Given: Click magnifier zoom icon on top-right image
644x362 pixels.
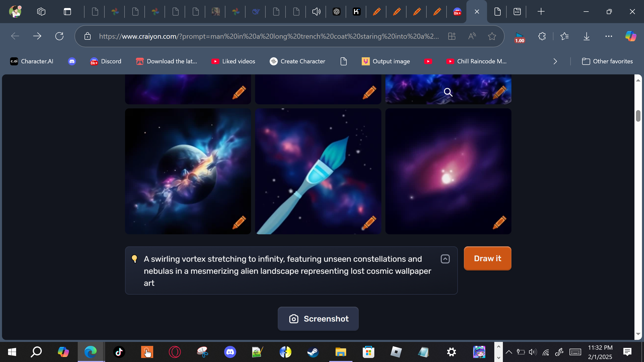Looking at the screenshot, I should (448, 92).
